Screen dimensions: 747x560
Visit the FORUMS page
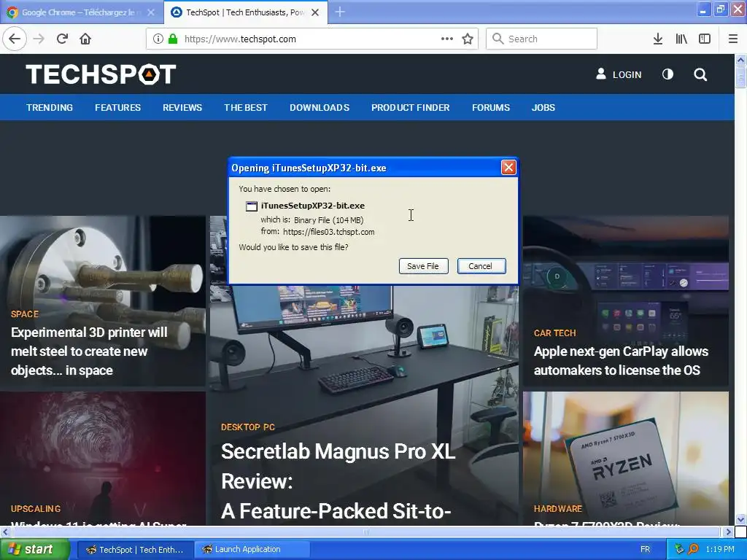(491, 108)
